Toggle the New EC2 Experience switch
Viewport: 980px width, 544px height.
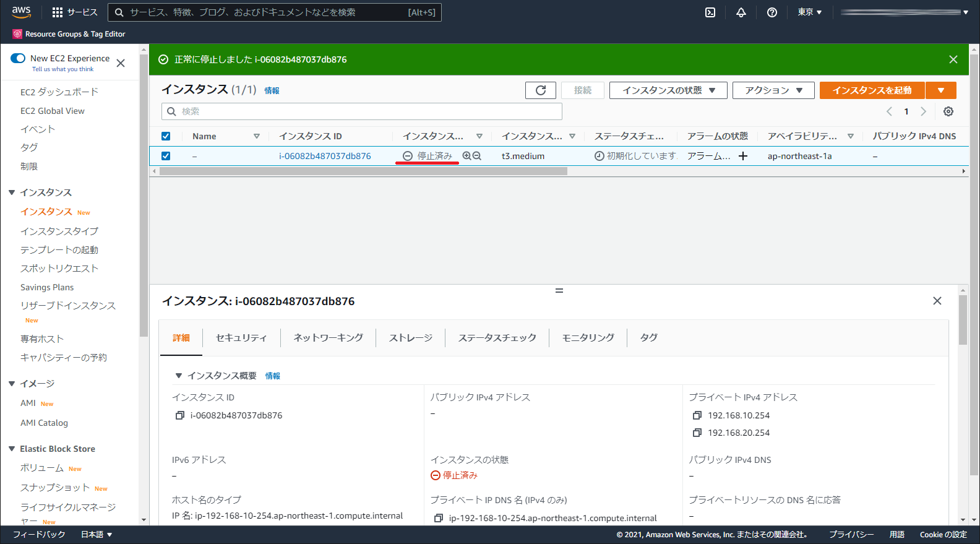tap(18, 58)
